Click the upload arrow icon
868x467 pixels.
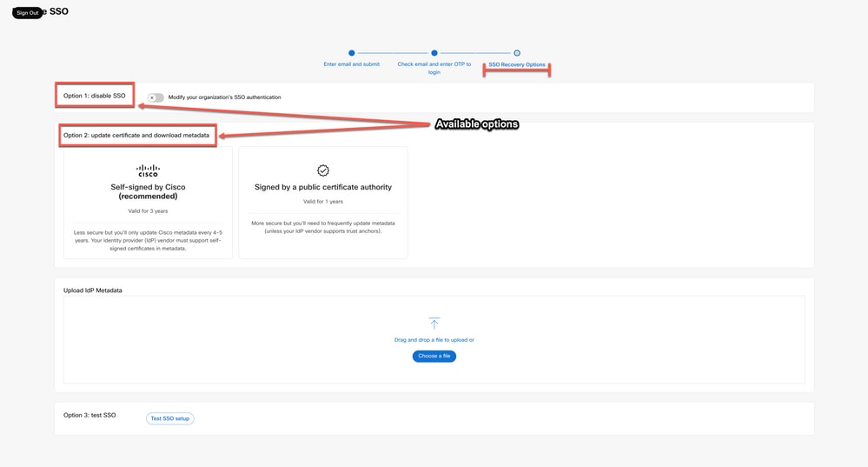[434, 323]
